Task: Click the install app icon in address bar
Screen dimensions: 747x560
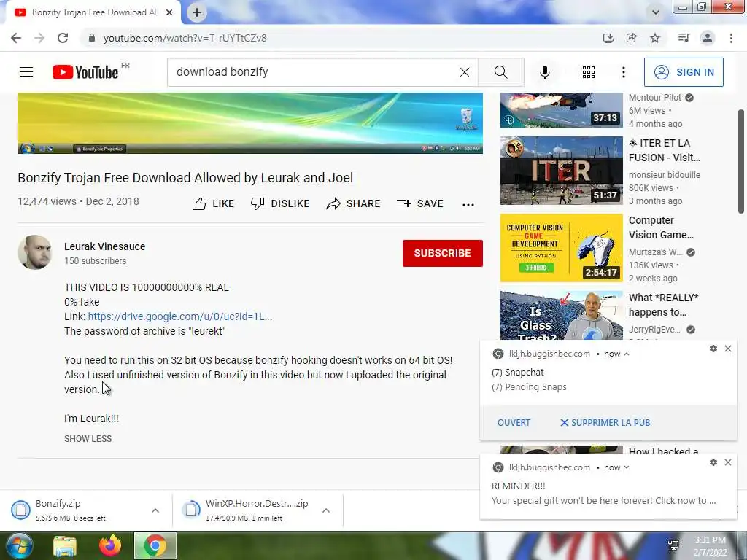Action: [608, 38]
